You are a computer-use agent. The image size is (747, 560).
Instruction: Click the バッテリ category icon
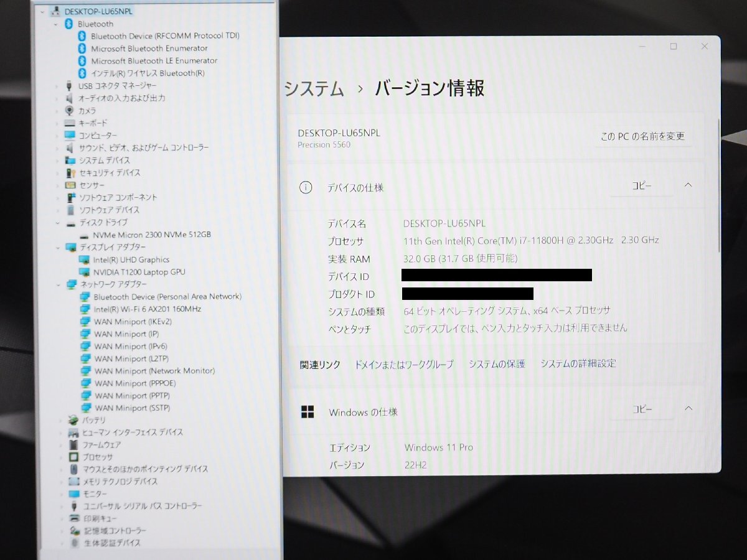tap(73, 420)
